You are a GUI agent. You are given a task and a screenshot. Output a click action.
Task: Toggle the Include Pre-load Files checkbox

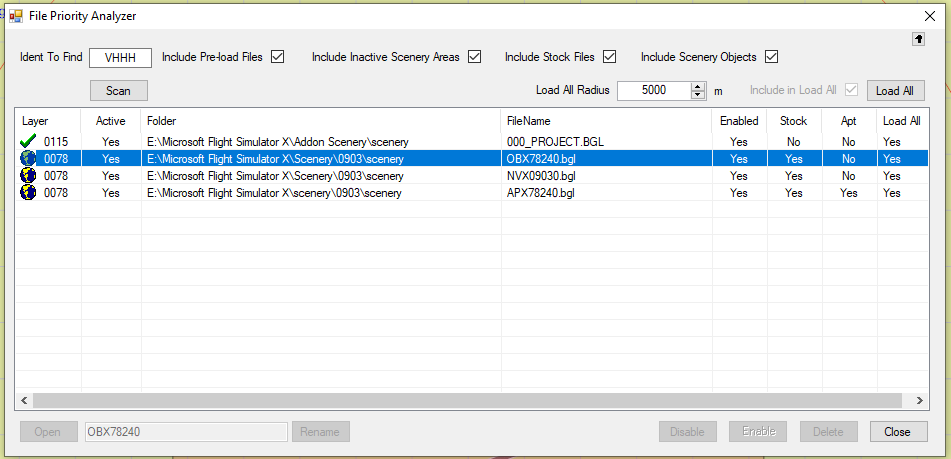point(278,57)
